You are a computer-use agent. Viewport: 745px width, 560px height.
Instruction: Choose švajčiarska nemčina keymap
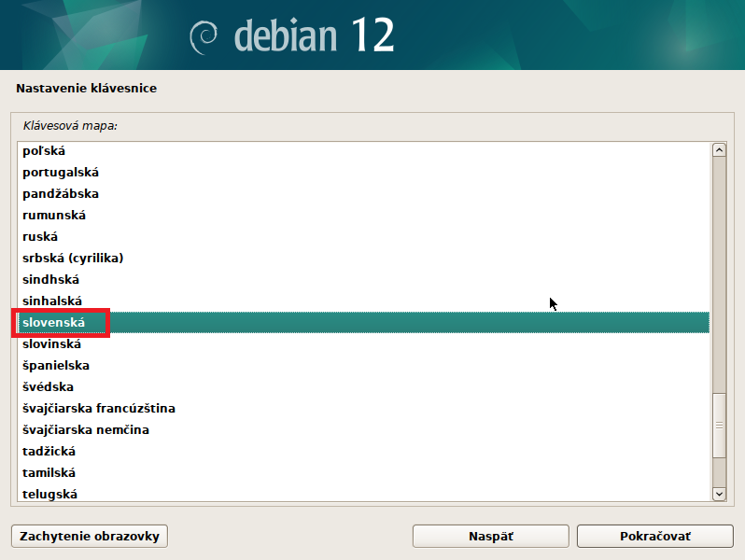tap(86, 430)
